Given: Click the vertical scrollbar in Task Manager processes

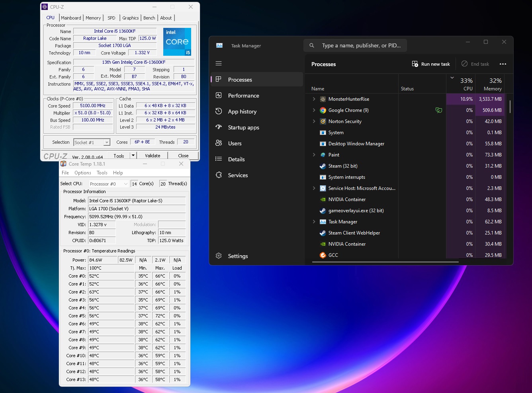Looking at the screenshot, I should click(x=510, y=106).
